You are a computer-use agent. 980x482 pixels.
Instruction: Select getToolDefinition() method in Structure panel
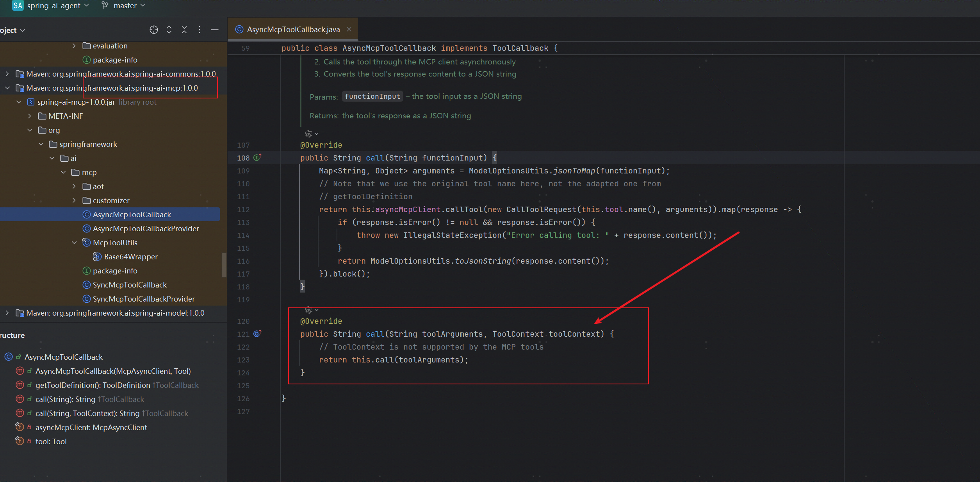(x=93, y=385)
